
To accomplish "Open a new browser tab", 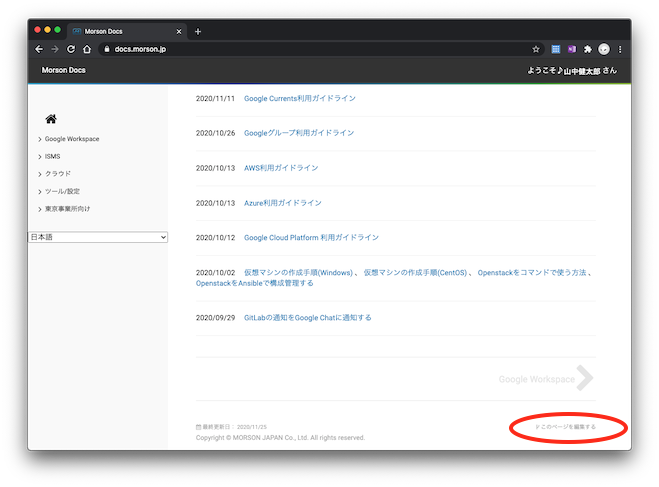I will 198,31.
